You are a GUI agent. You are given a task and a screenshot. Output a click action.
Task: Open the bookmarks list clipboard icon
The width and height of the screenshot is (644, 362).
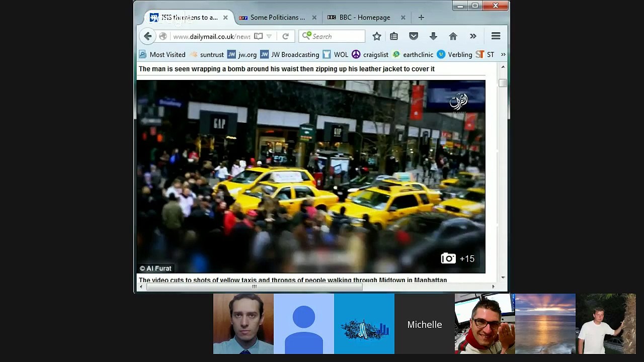coord(394,36)
